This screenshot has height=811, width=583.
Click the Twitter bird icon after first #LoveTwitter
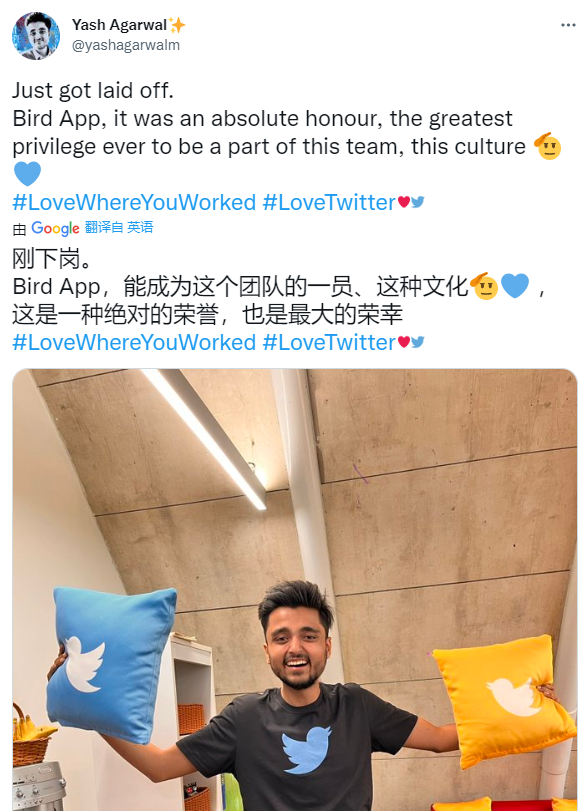click(418, 202)
